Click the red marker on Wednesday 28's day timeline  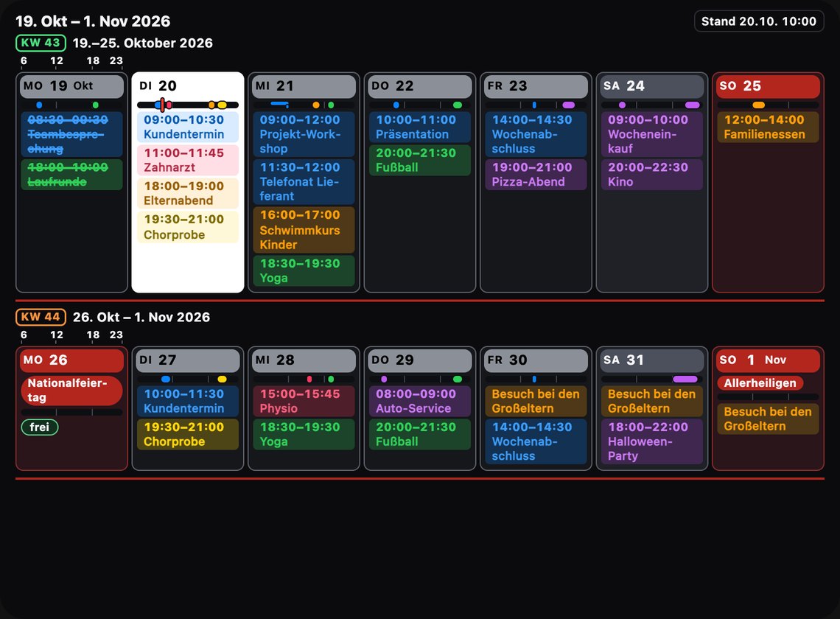pyautogui.click(x=309, y=380)
